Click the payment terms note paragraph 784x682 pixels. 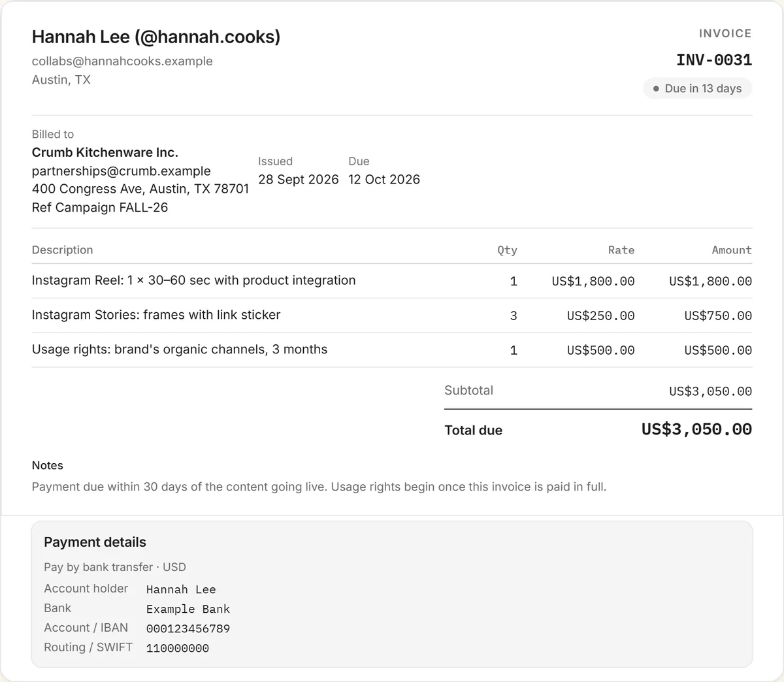pyautogui.click(x=319, y=487)
